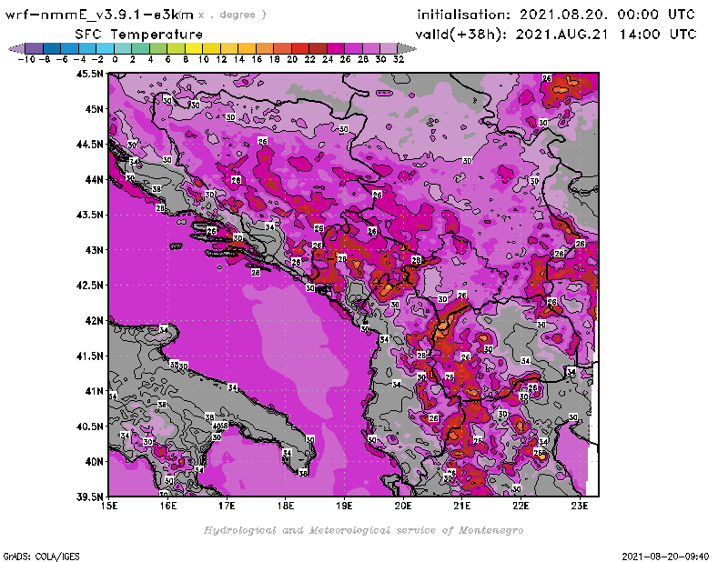Viewport: 728px width, 562px height.
Task: Click the '20E' longitude axis label
Action: tap(403, 506)
